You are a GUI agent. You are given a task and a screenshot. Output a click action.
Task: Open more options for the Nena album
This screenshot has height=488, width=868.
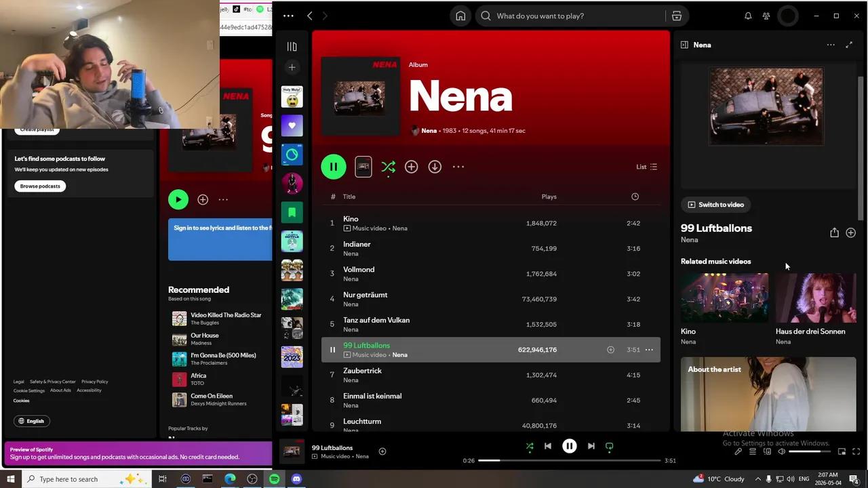[x=458, y=167]
